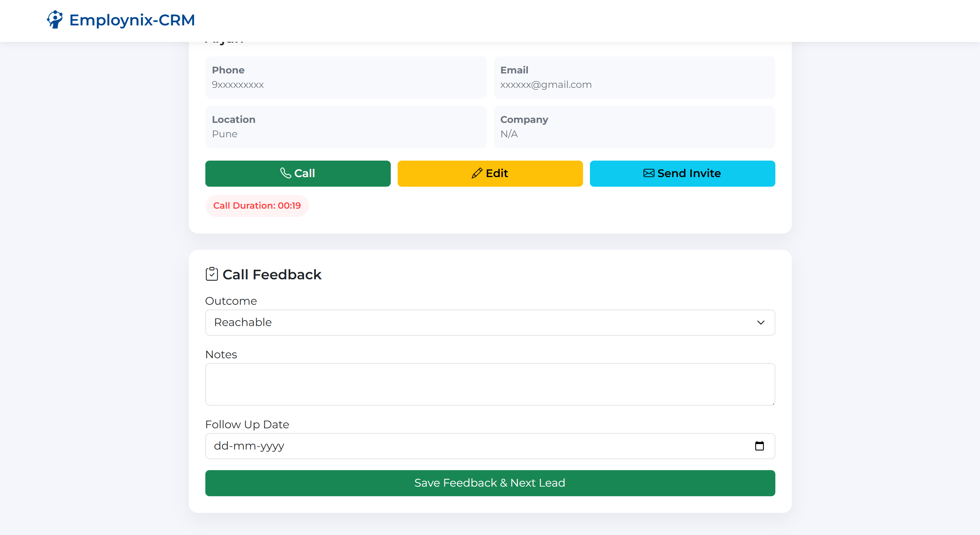Select the Call Duration 00:19 badge
Viewport: 980px width, 535px height.
coord(257,205)
